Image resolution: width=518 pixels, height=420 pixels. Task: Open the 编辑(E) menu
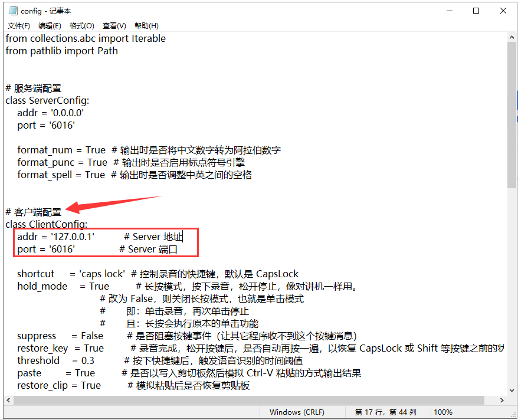(x=50, y=25)
